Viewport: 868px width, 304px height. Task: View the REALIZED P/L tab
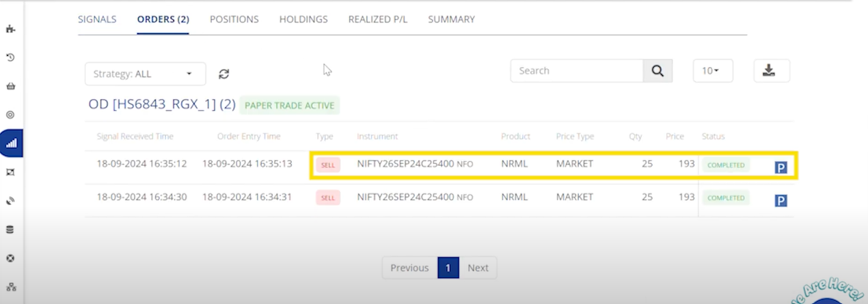[x=377, y=19]
